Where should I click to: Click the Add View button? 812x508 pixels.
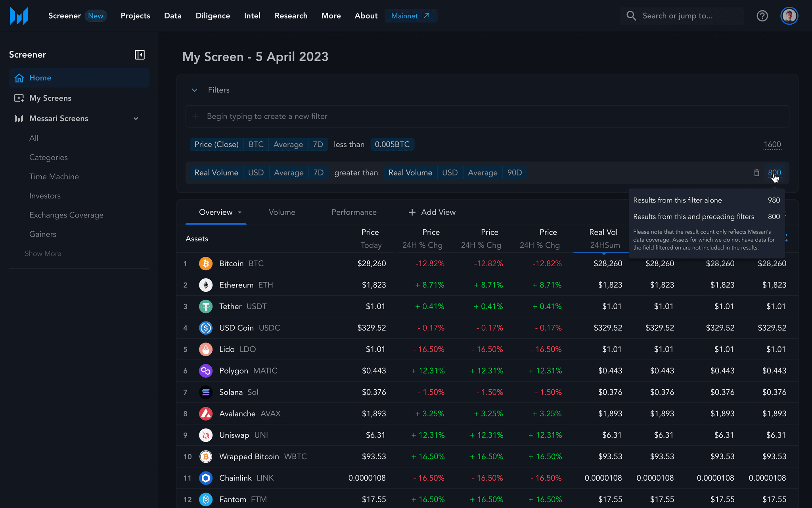click(432, 212)
